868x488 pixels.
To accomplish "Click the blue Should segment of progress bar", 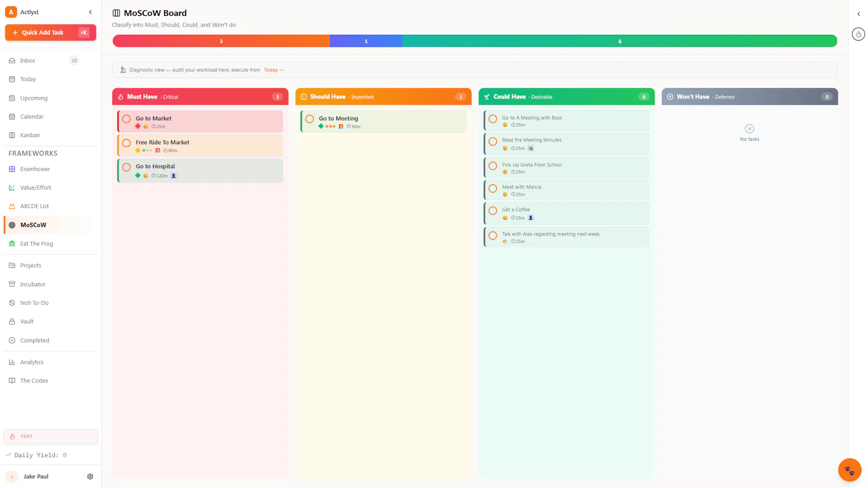I will 366,41.
